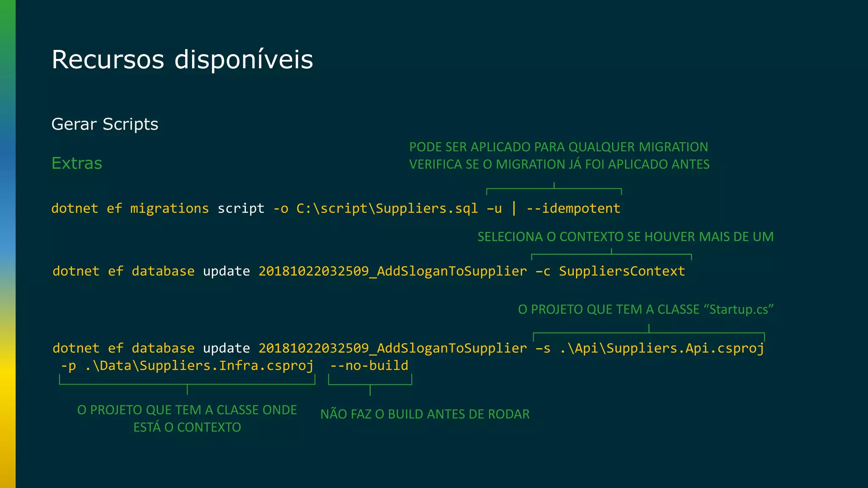Screen dimensions: 868x488
Task: Click the white word 'script' in the first command
Action: 241,208
